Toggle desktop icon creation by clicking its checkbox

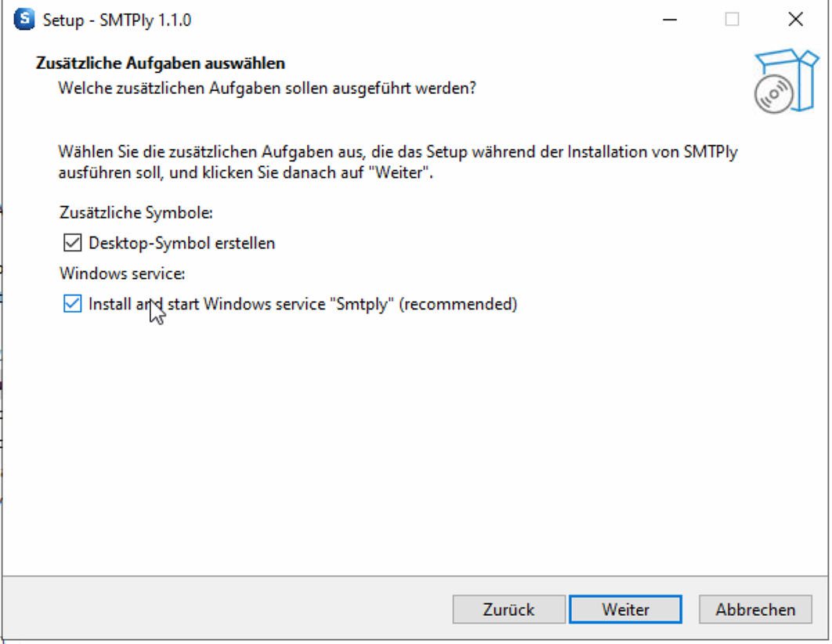click(71, 242)
